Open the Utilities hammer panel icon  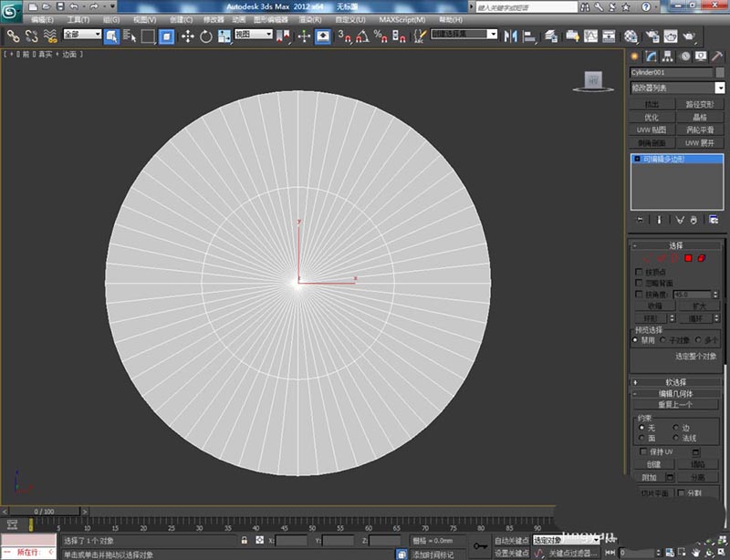pyautogui.click(x=715, y=57)
